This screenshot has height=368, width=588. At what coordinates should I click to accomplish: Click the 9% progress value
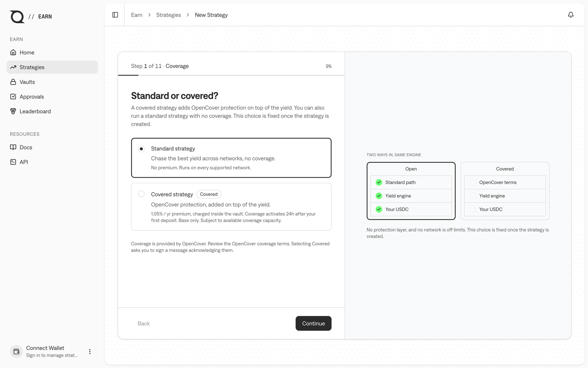[x=329, y=66]
